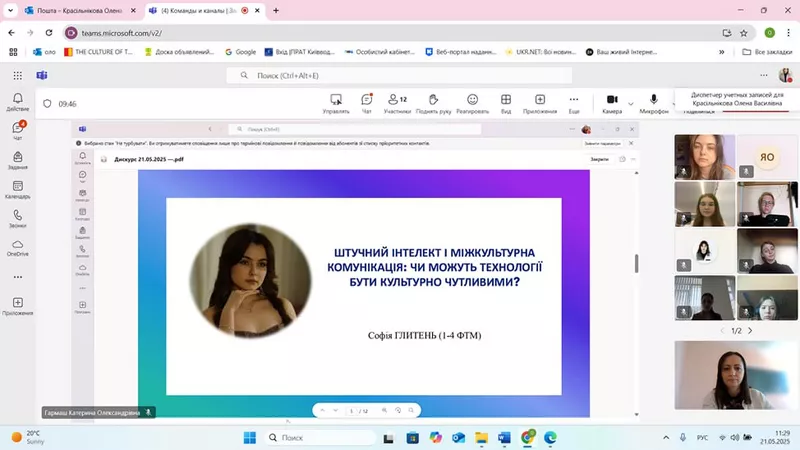
Task: Open Outlook from the taskbar
Action: point(458,438)
